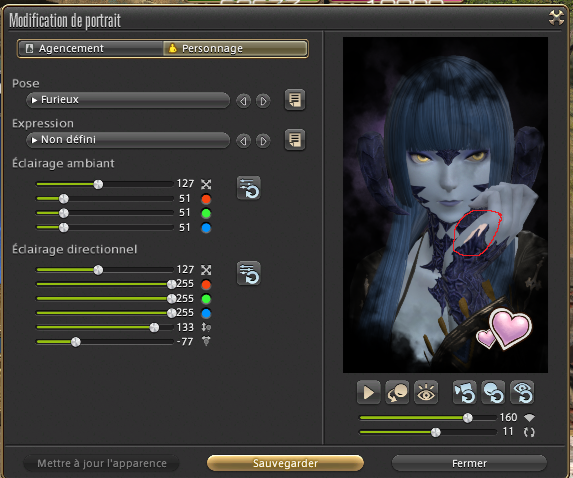Select previous expression with left arrow
This screenshot has height=478, width=573.
pos(243,141)
